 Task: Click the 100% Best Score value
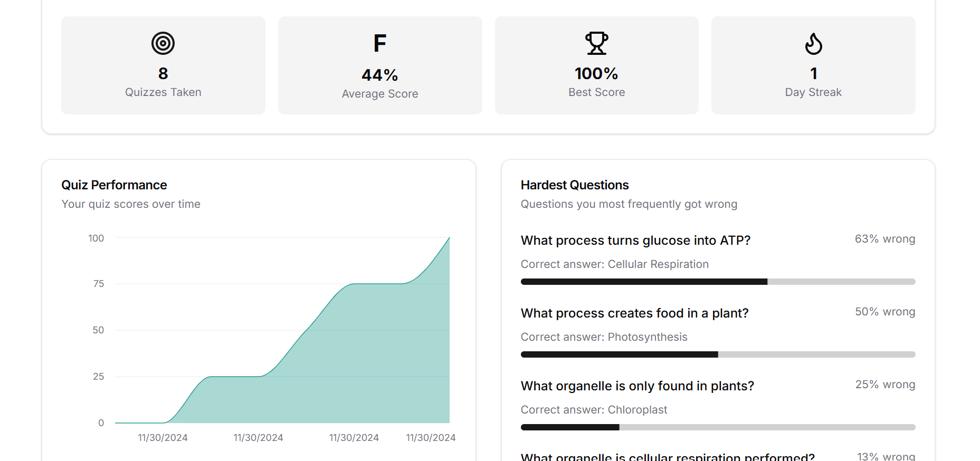point(596,74)
